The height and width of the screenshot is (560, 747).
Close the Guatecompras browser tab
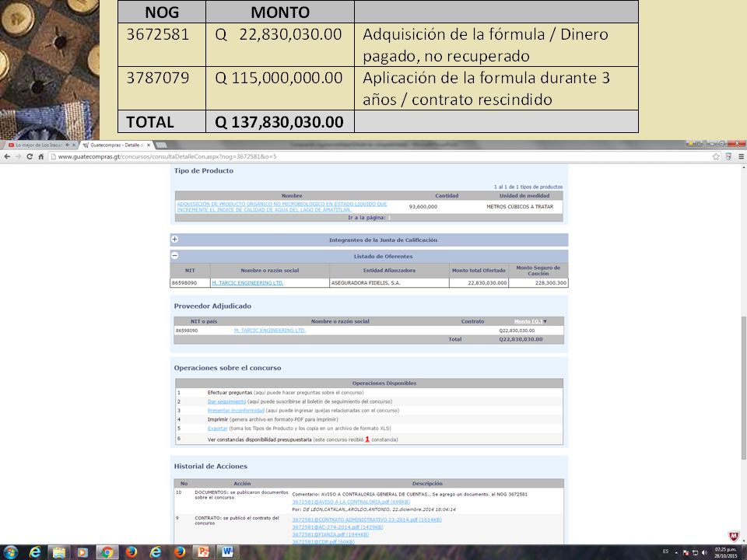click(x=148, y=145)
